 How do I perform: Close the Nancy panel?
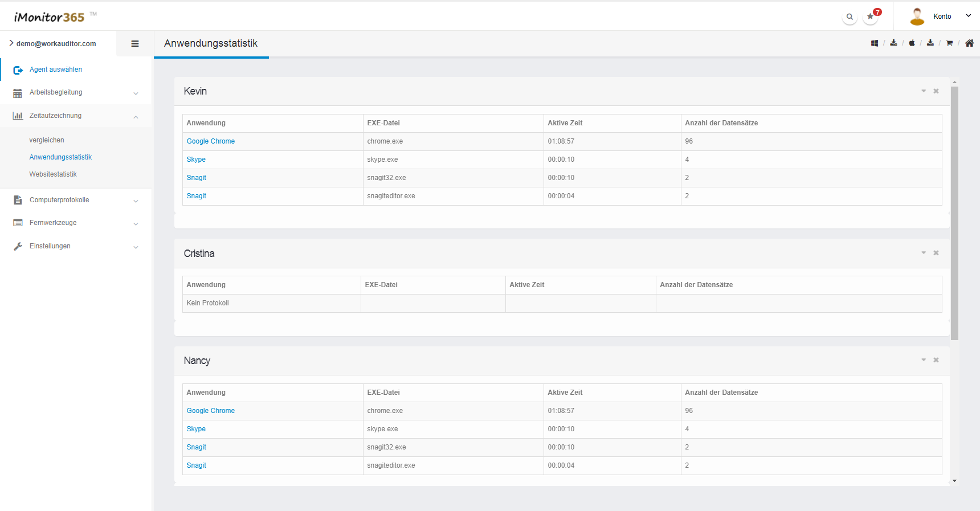point(936,360)
